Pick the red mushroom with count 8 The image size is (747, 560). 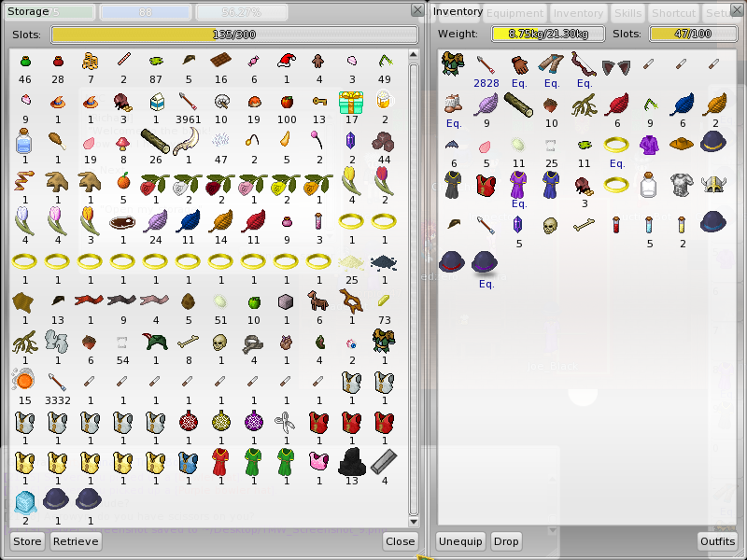coord(123,142)
